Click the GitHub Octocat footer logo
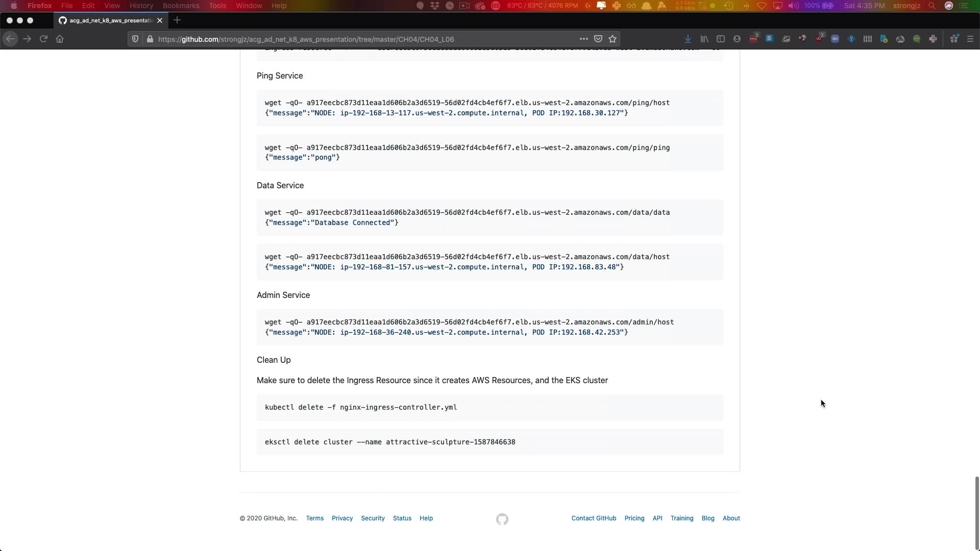 click(x=502, y=519)
